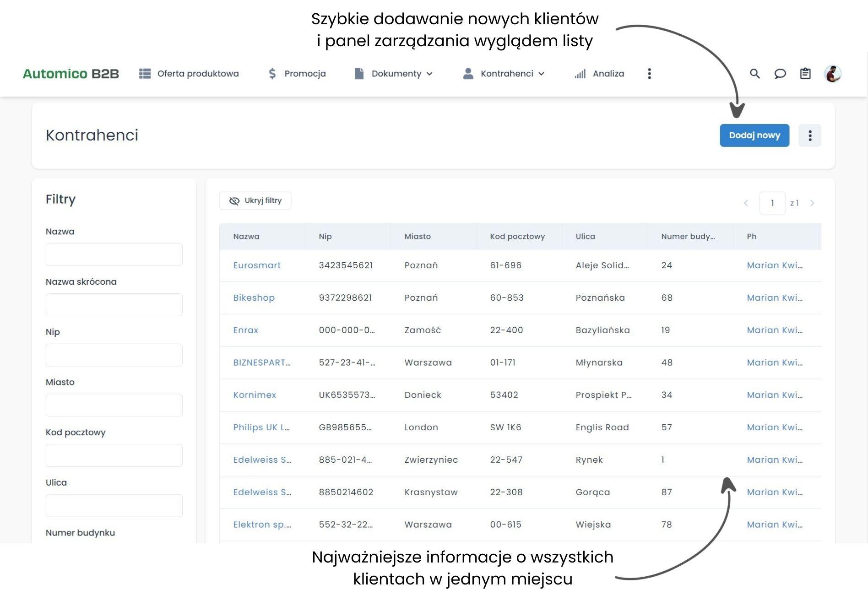Sort by the Kod pocztowy column header
The height and width of the screenshot is (595, 868).
517,237
